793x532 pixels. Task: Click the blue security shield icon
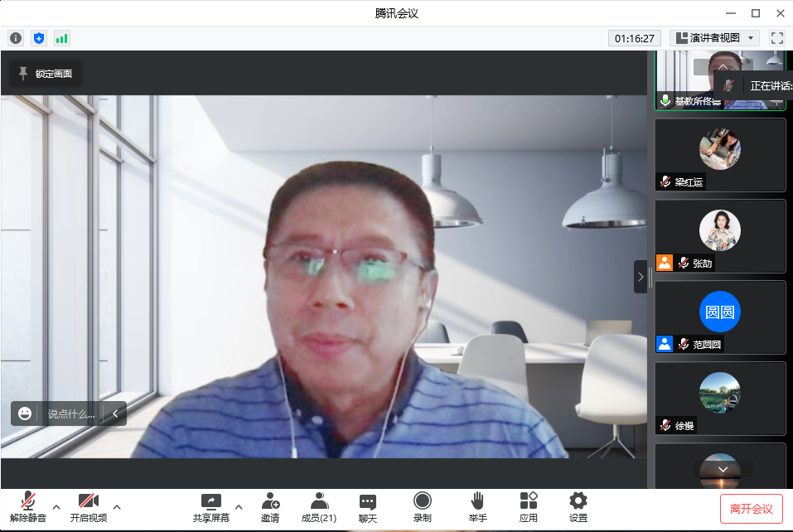click(39, 38)
